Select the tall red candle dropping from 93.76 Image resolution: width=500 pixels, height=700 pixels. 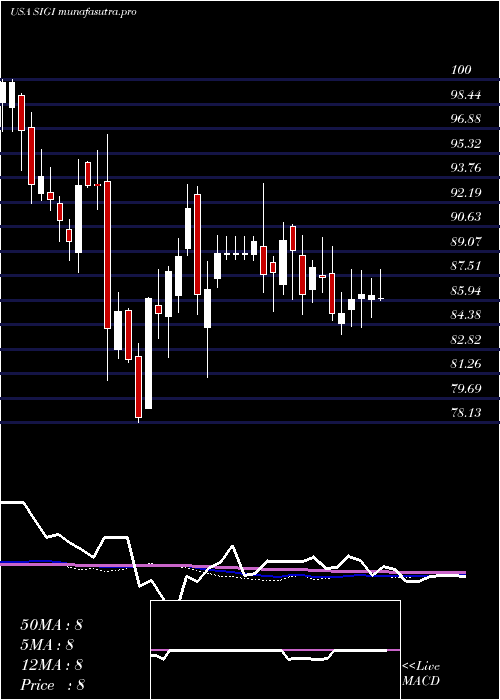click(108, 255)
